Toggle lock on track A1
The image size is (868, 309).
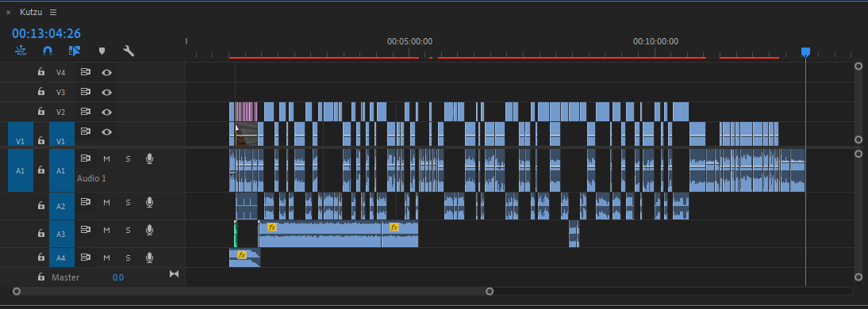point(41,170)
